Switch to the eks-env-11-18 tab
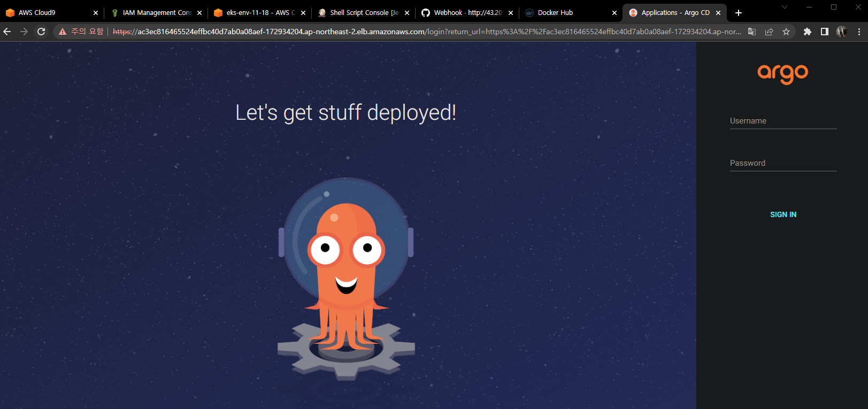The height and width of the screenshot is (409, 868). [260, 12]
